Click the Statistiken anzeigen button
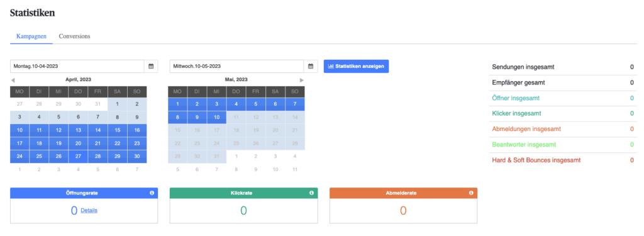Viewport: 644px width, 236px height. (x=356, y=66)
